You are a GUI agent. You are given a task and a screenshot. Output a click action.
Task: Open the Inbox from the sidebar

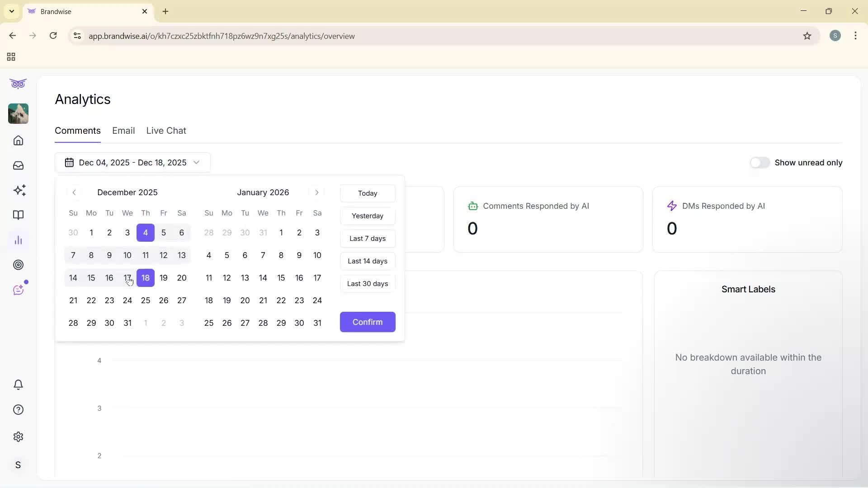[x=18, y=165]
